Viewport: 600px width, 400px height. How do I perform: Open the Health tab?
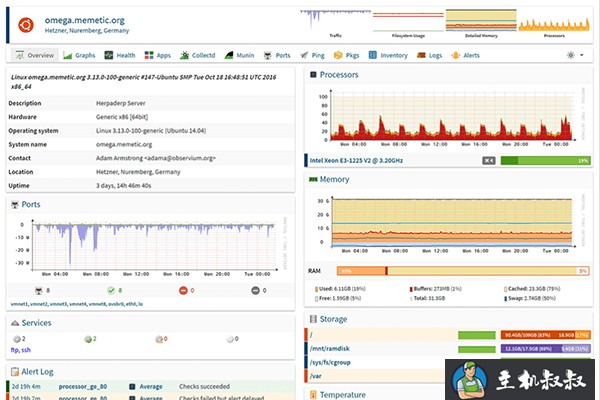(120, 55)
